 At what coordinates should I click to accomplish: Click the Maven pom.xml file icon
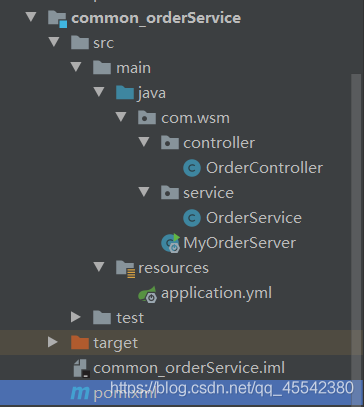coord(80,393)
